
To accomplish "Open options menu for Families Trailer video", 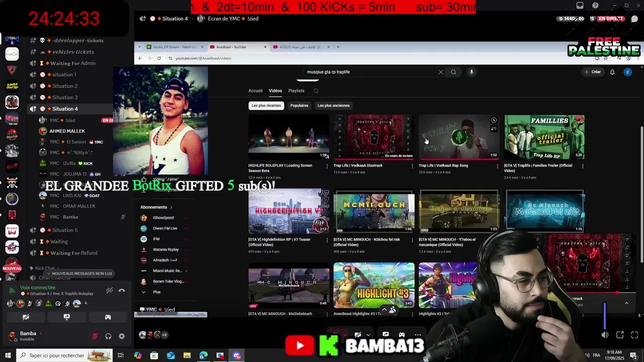I will pos(583,166).
